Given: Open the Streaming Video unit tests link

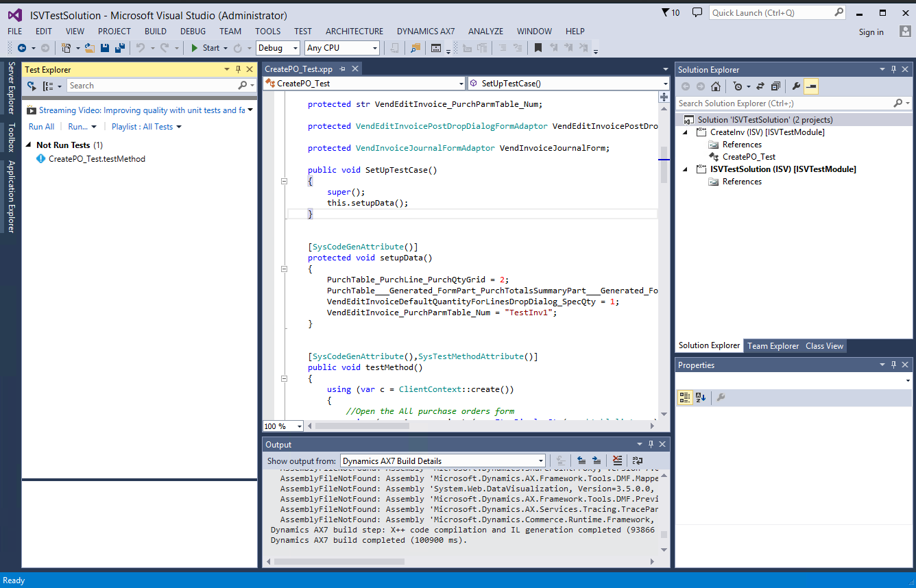Looking at the screenshot, I should [x=142, y=110].
